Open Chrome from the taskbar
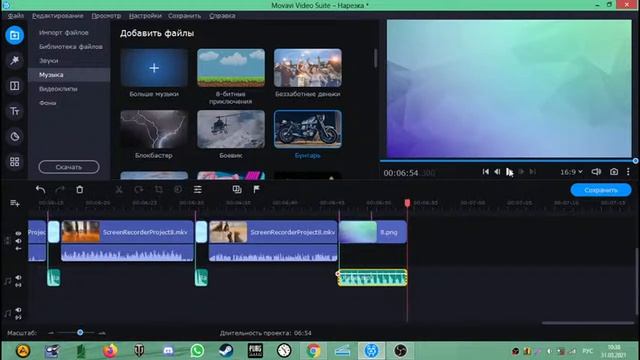Screen dimensions: 640x360 tap(313, 351)
